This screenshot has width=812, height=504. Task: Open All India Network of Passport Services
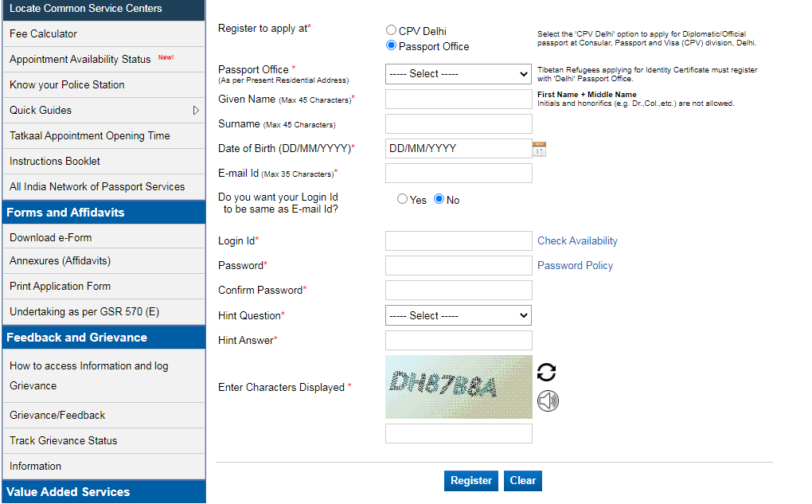tap(103, 186)
